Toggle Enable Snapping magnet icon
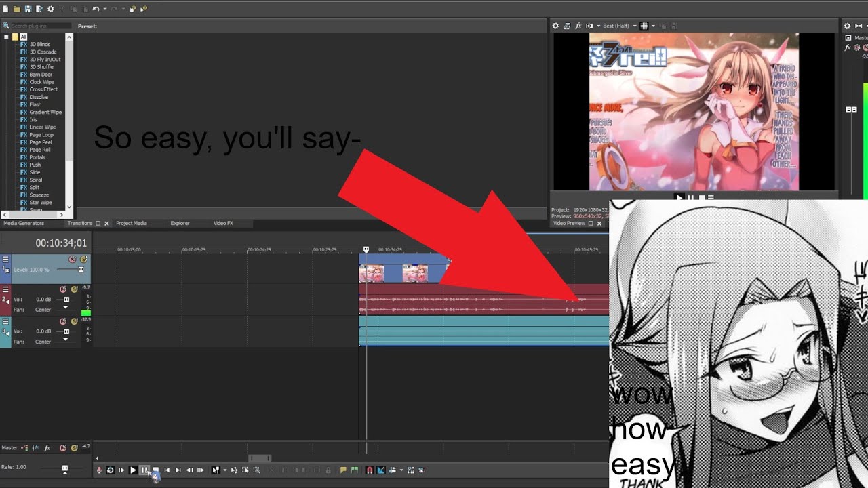 coord(370,470)
